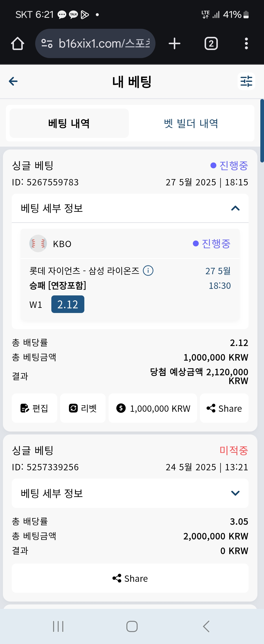
Task: Tap the site info icon in address bar
Action: coord(47,43)
